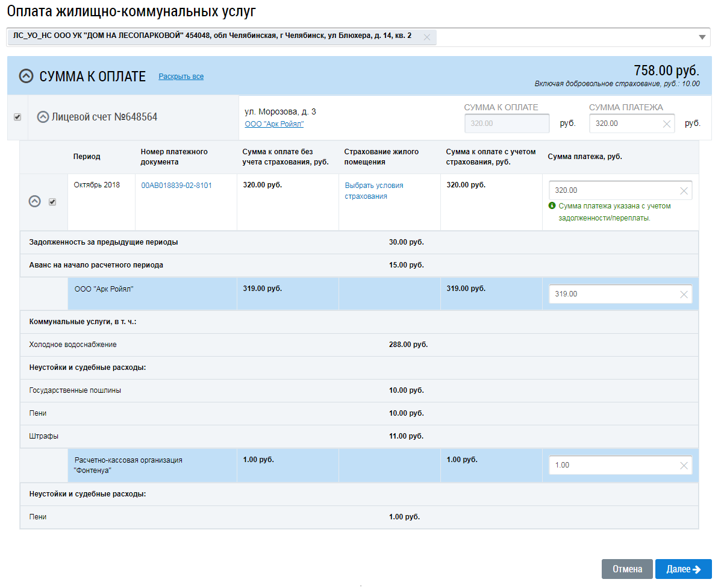
Task: Collapse Лицевой счет №648564 details
Action: [x=43, y=117]
